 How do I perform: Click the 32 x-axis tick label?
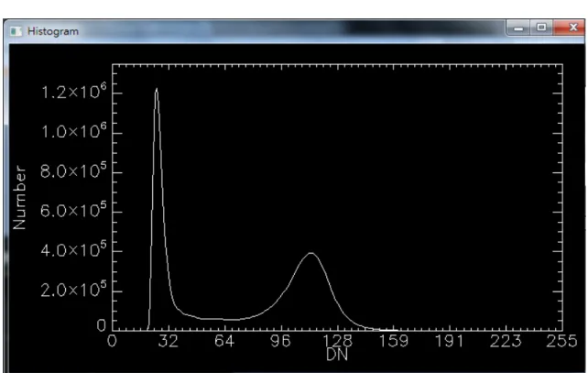[168, 341]
